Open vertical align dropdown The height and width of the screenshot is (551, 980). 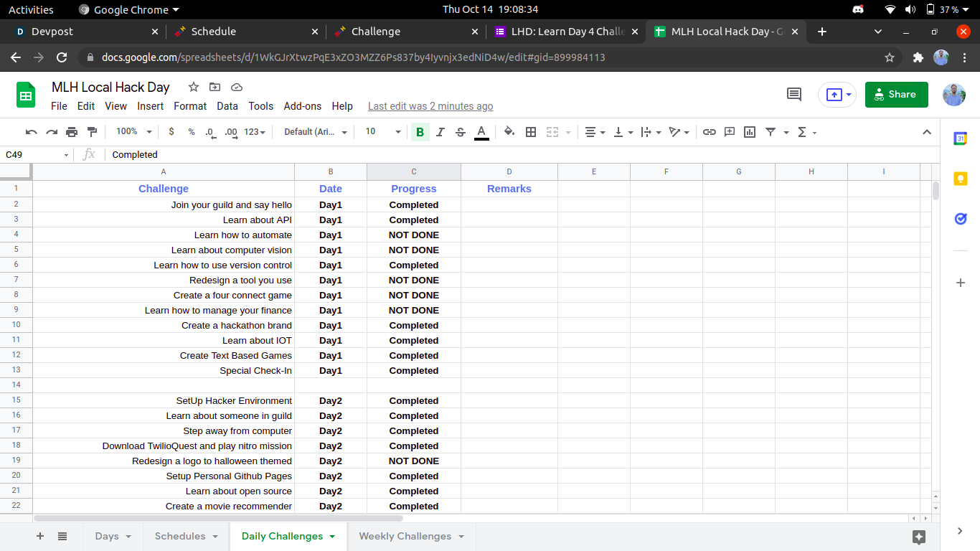[x=623, y=132]
